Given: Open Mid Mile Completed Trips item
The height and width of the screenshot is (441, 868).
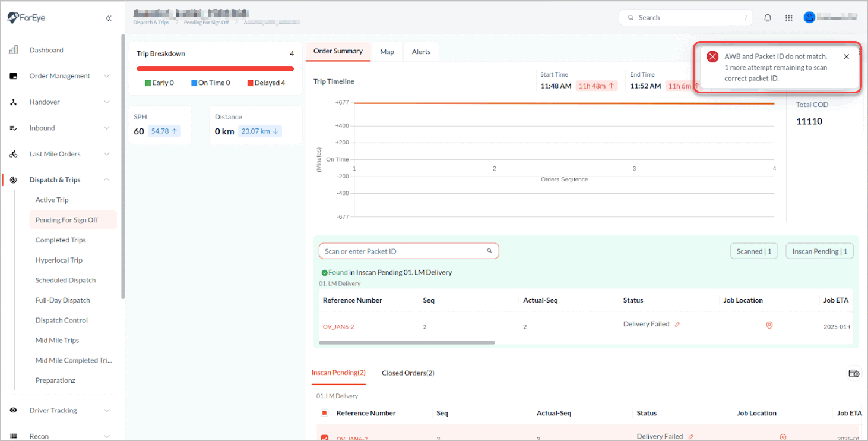Looking at the screenshot, I should 74,360.
